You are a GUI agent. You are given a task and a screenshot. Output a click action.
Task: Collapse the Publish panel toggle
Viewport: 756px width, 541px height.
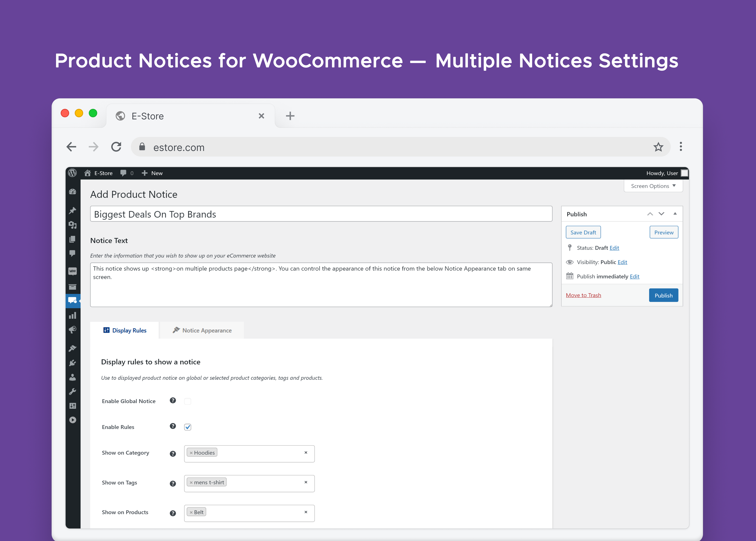tap(675, 214)
